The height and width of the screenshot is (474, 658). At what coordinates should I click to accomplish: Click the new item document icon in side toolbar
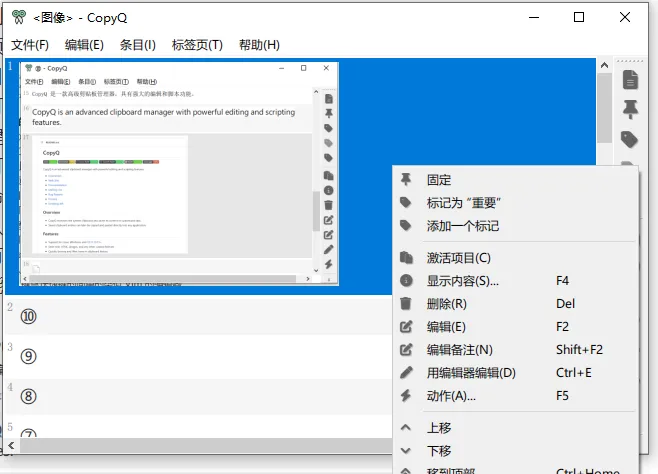pyautogui.click(x=630, y=80)
